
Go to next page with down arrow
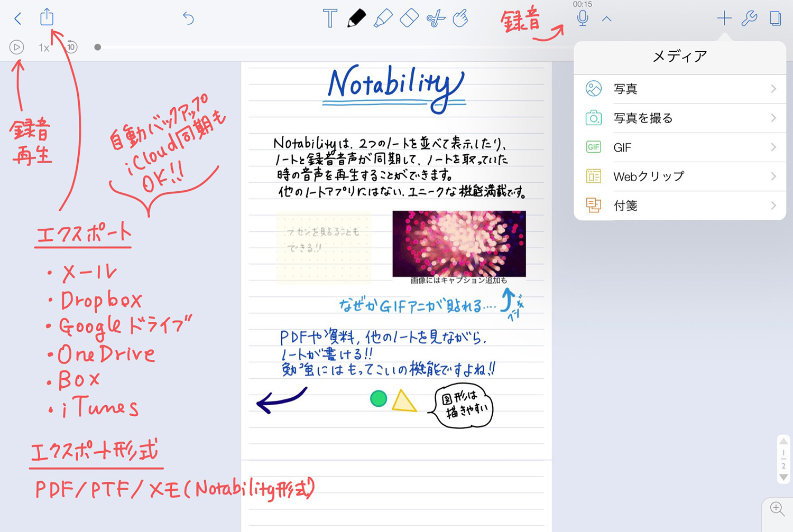click(783, 478)
